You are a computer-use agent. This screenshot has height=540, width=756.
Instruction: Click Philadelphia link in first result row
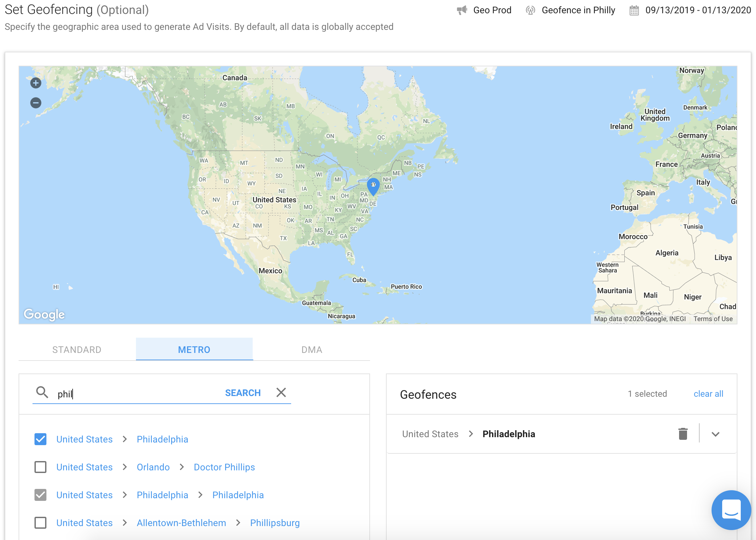162,439
